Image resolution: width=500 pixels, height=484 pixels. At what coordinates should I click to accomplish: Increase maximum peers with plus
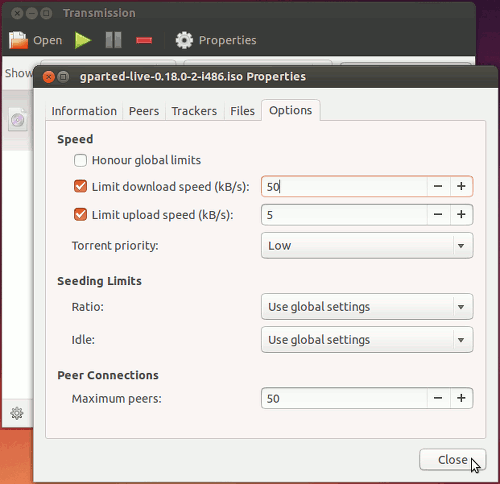click(461, 398)
